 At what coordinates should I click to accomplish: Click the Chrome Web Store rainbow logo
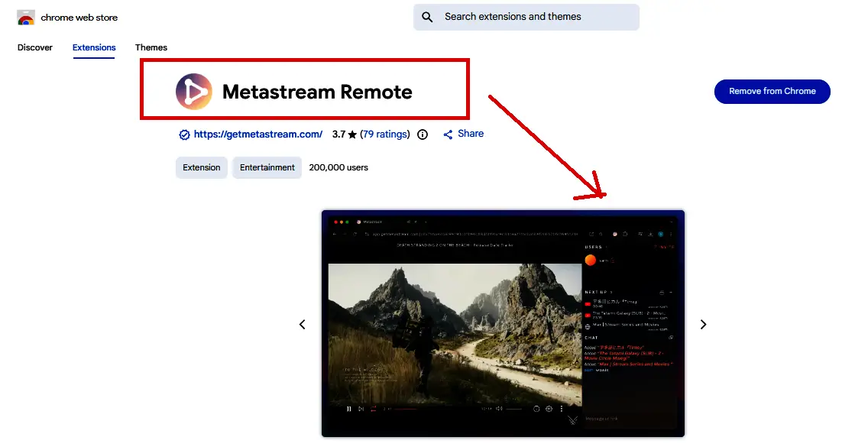tap(26, 18)
